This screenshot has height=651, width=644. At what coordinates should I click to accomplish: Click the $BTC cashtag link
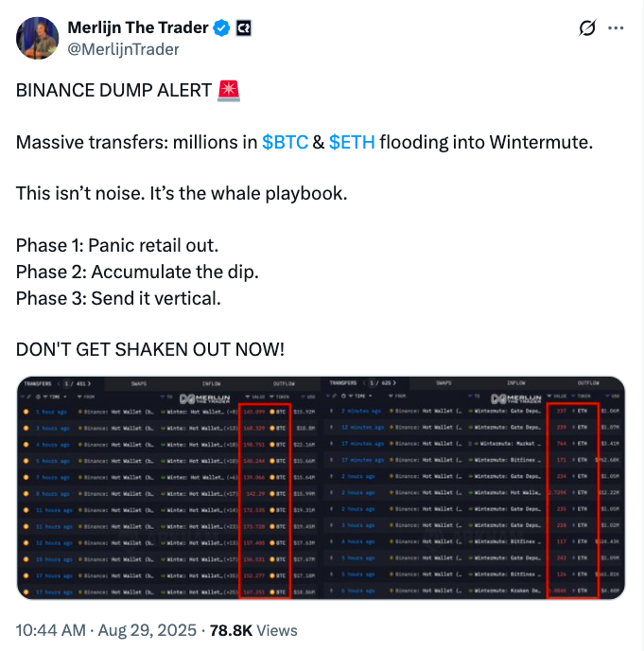285,142
